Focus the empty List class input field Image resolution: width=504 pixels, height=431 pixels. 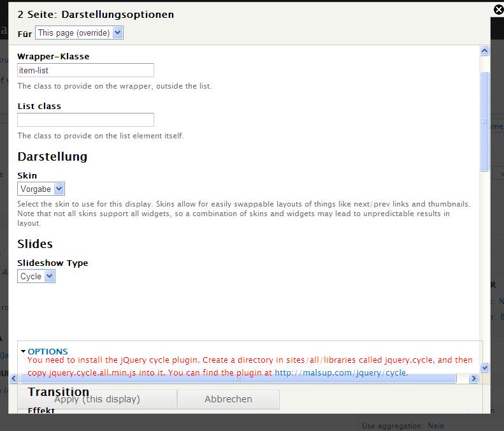[85, 120]
